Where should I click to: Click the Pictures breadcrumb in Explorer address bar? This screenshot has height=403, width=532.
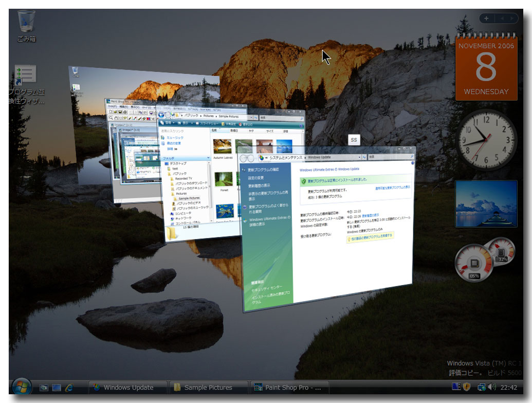208,116
